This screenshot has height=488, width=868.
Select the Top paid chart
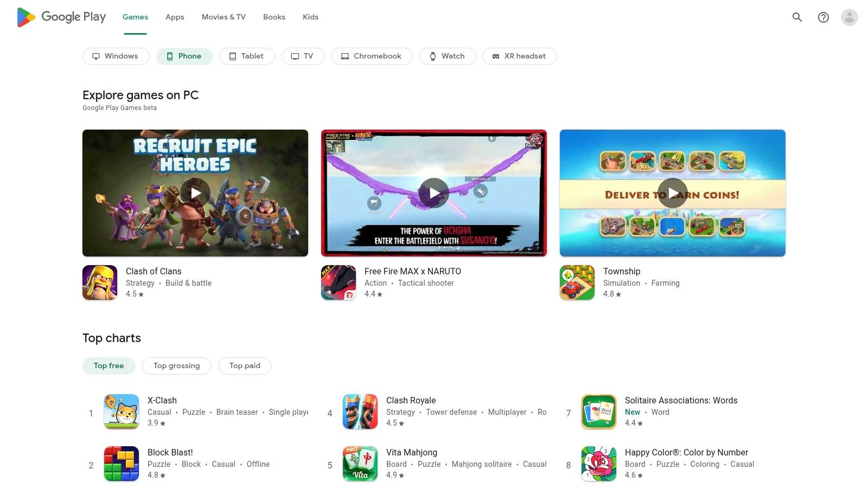coord(245,365)
